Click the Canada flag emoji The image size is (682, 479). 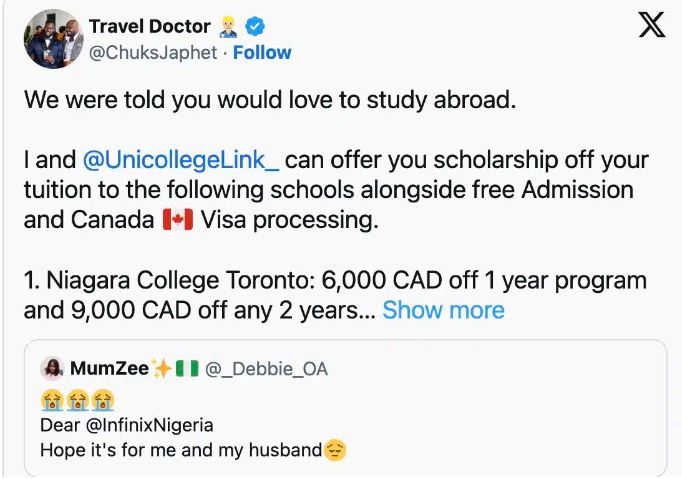176,220
